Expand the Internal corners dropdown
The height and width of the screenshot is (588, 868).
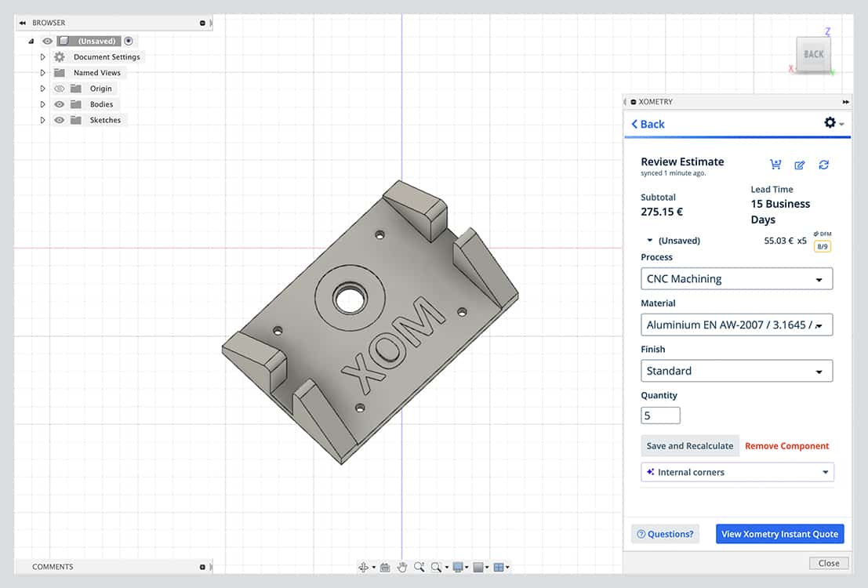coord(737,472)
